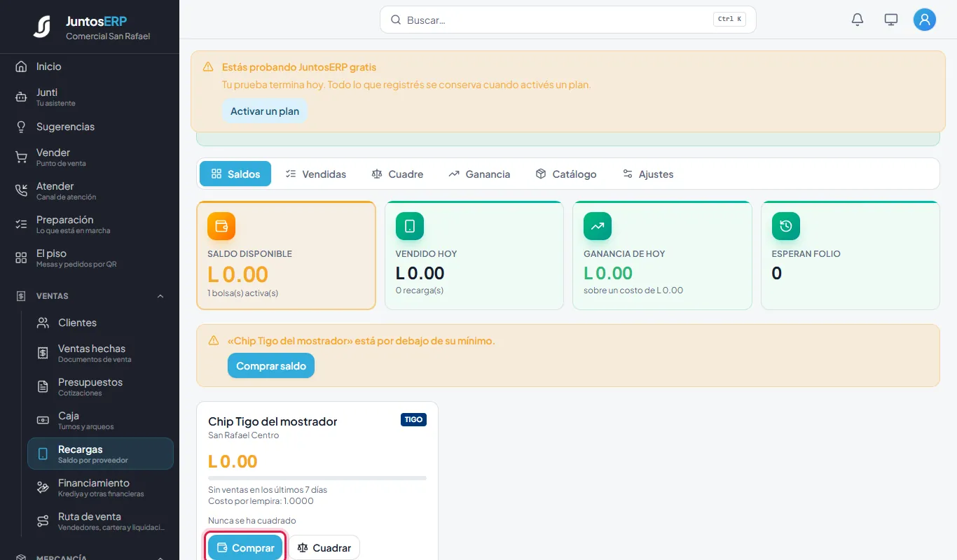Click the TIGO badge on the chip card
The height and width of the screenshot is (560, 957).
click(413, 419)
